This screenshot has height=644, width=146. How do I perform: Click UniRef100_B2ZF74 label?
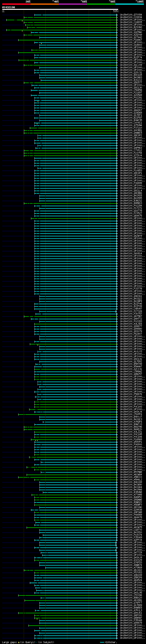[x=131, y=58]
